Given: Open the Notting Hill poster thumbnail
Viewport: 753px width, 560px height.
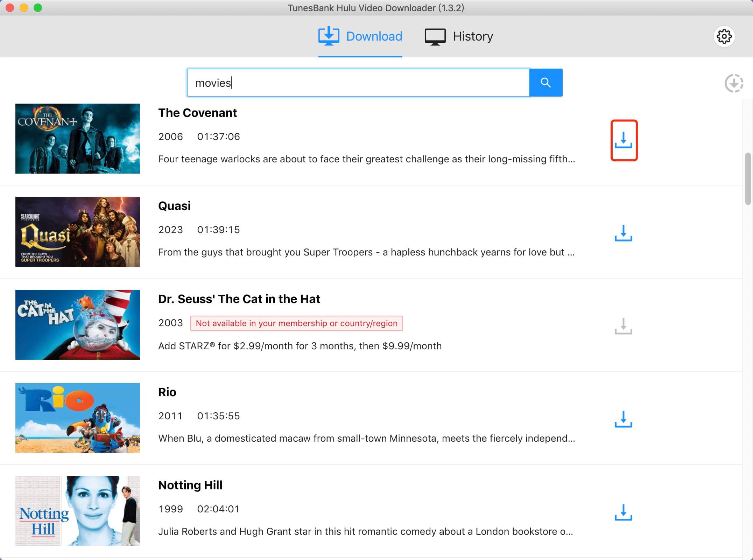Looking at the screenshot, I should [78, 511].
